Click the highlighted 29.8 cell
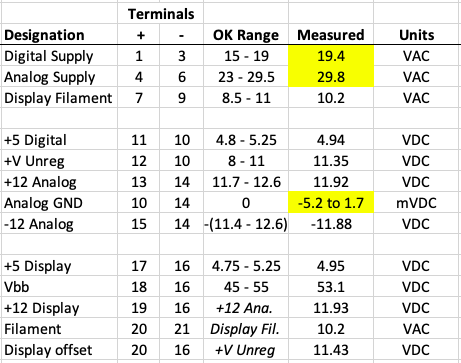This screenshot has height=363, width=461. pos(331,77)
